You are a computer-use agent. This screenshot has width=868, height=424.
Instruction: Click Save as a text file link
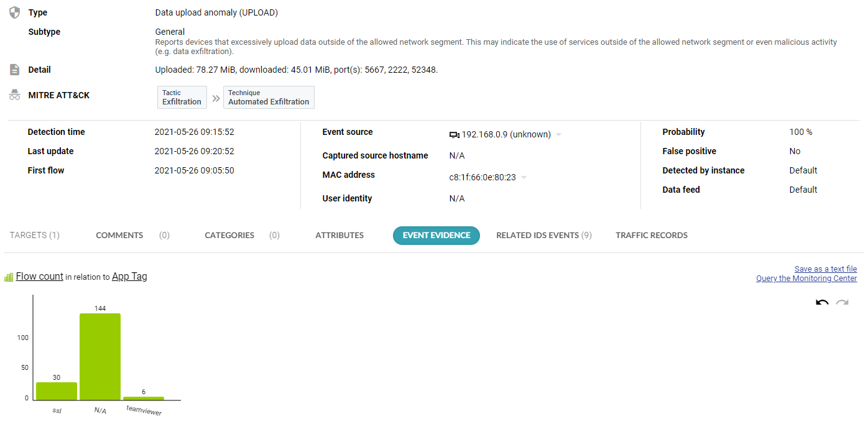pos(826,269)
